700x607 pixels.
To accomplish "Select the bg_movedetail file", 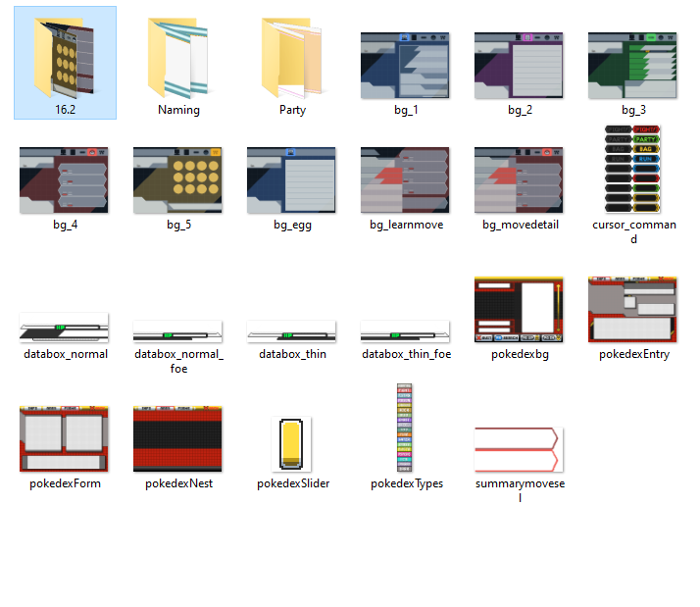I will (x=520, y=180).
